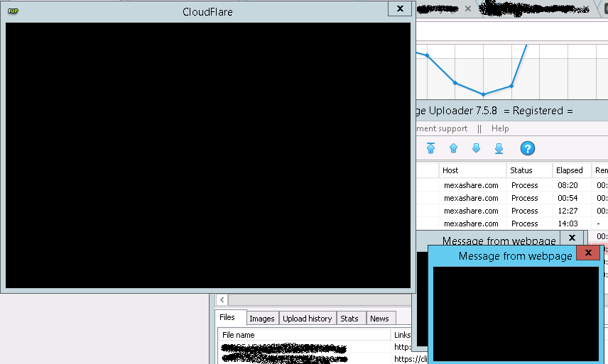
Task: Click the horizontal scrollbar left arrow
Action: click(222, 299)
